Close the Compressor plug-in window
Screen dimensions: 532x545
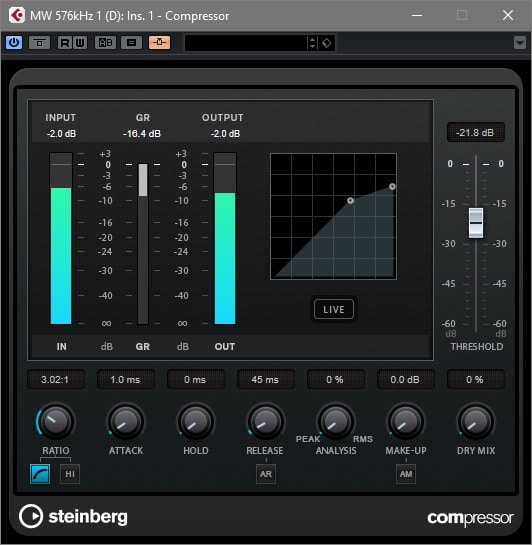pyautogui.click(x=508, y=15)
